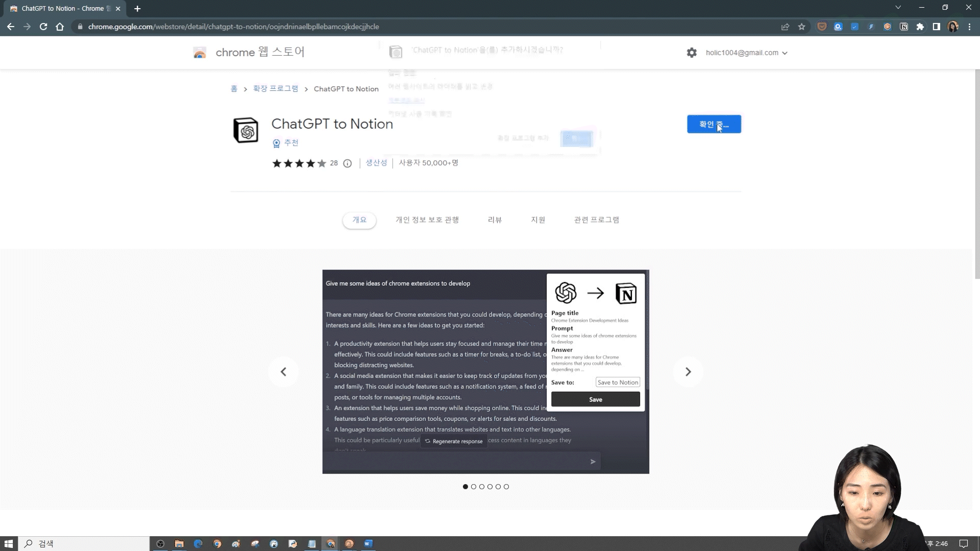The width and height of the screenshot is (980, 551).
Task: Open the 생산성 category link
Action: coord(376,163)
